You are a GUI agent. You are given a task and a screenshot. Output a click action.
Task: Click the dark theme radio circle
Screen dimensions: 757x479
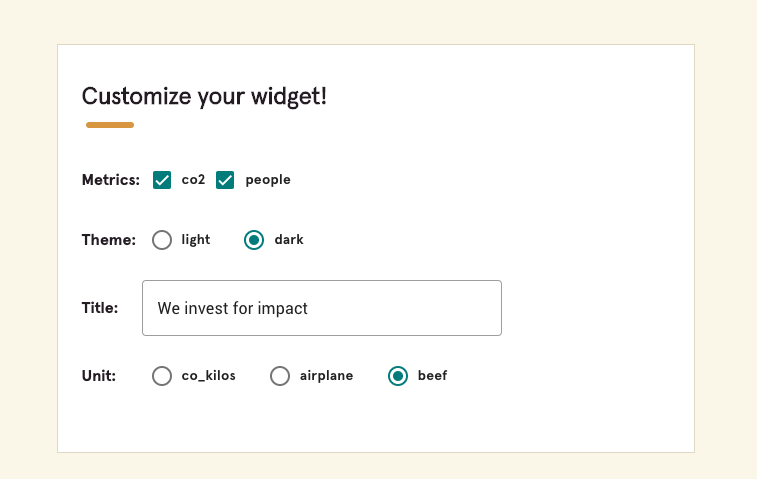[254, 240]
